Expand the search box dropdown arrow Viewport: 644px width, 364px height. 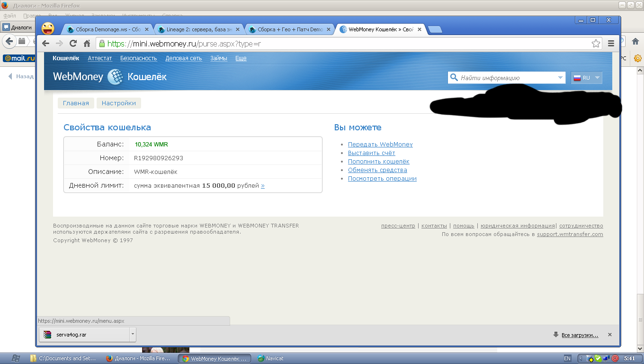point(560,78)
